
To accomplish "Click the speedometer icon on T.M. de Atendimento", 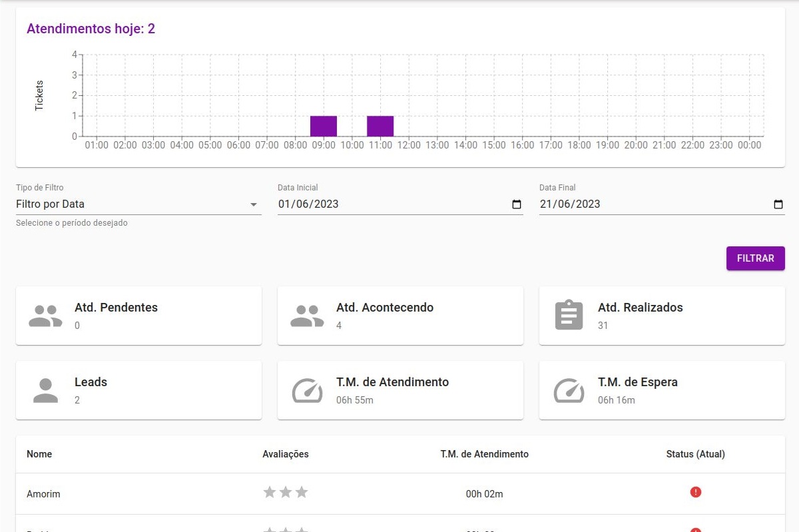I will pos(306,390).
